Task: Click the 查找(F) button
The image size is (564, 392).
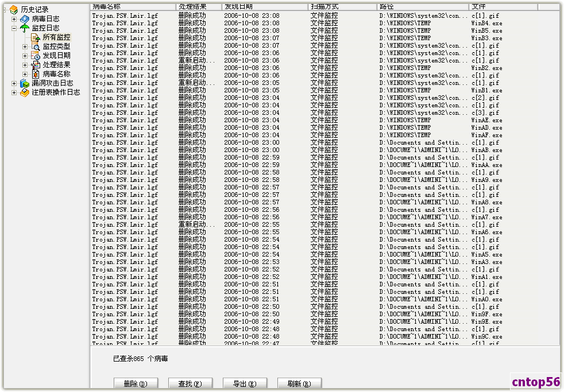Action: (x=190, y=383)
